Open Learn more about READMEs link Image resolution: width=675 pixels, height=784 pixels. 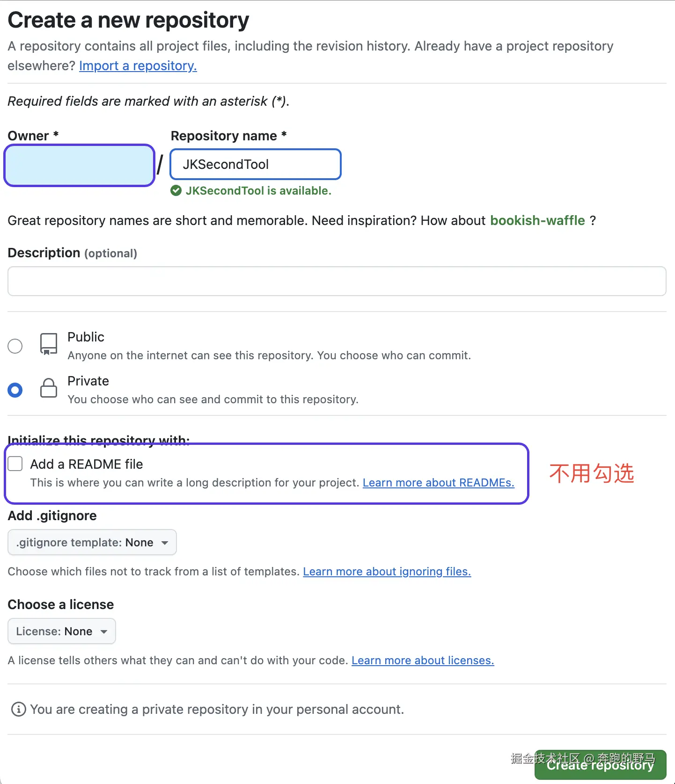click(439, 482)
